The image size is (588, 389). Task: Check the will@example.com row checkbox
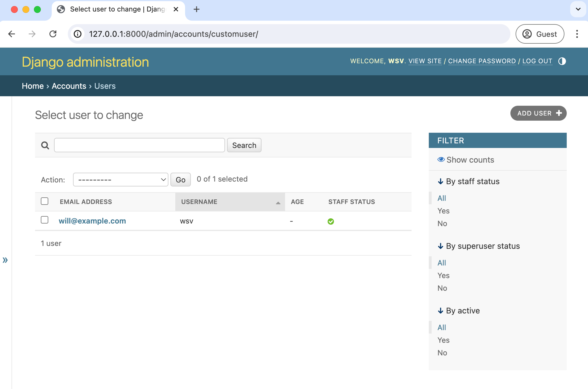tap(45, 220)
